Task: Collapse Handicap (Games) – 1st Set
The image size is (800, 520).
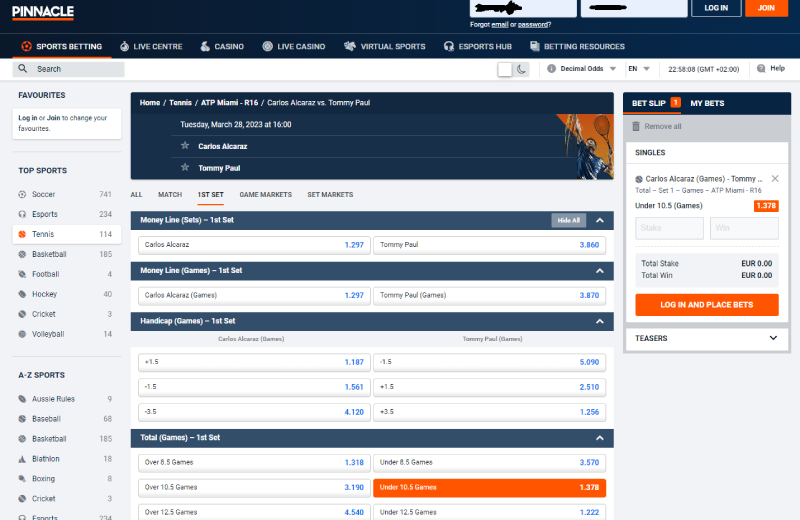Action: (x=600, y=321)
